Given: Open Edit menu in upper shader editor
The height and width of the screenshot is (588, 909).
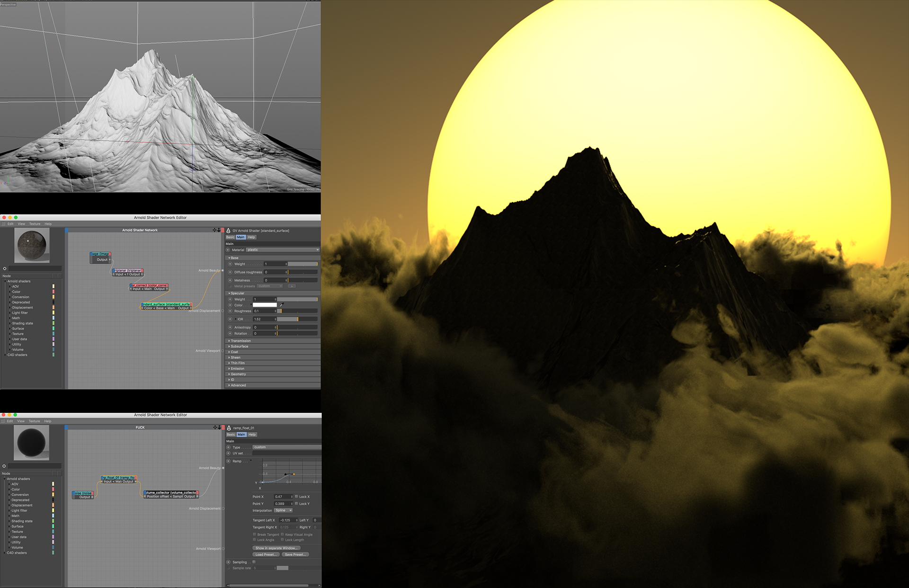Looking at the screenshot, I should coord(10,224).
